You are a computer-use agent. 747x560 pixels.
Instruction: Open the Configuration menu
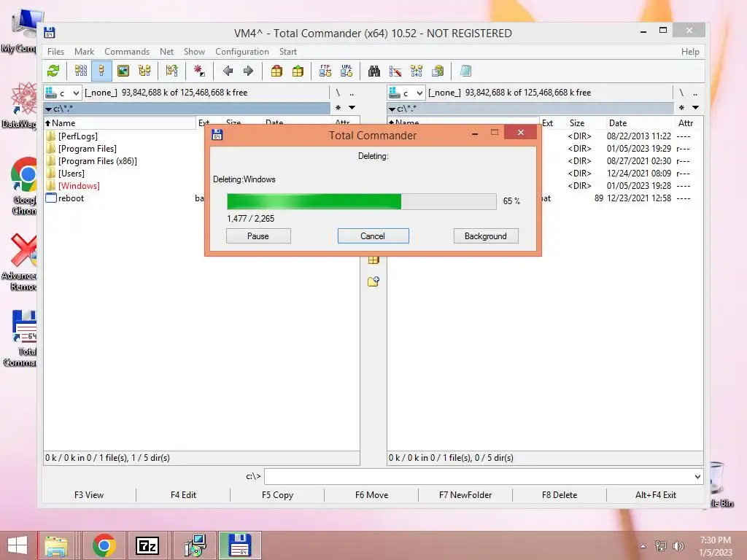pos(242,52)
